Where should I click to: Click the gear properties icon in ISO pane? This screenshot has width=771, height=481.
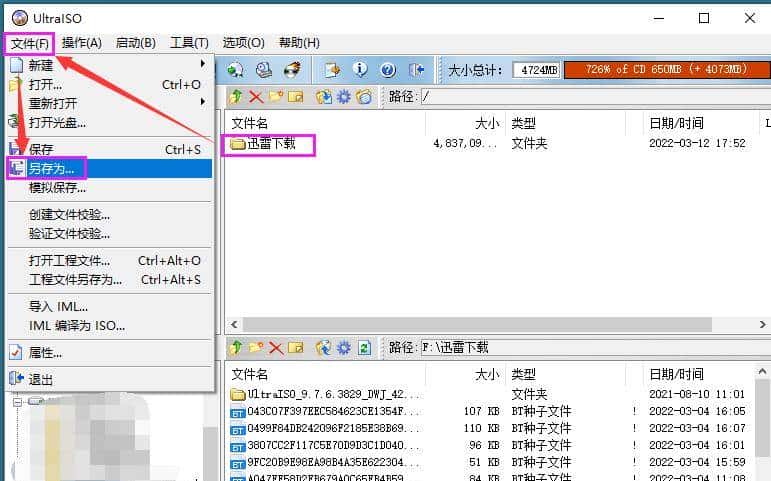[344, 97]
